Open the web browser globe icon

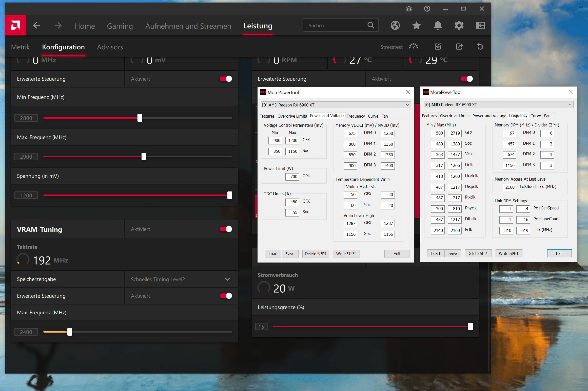click(395, 25)
